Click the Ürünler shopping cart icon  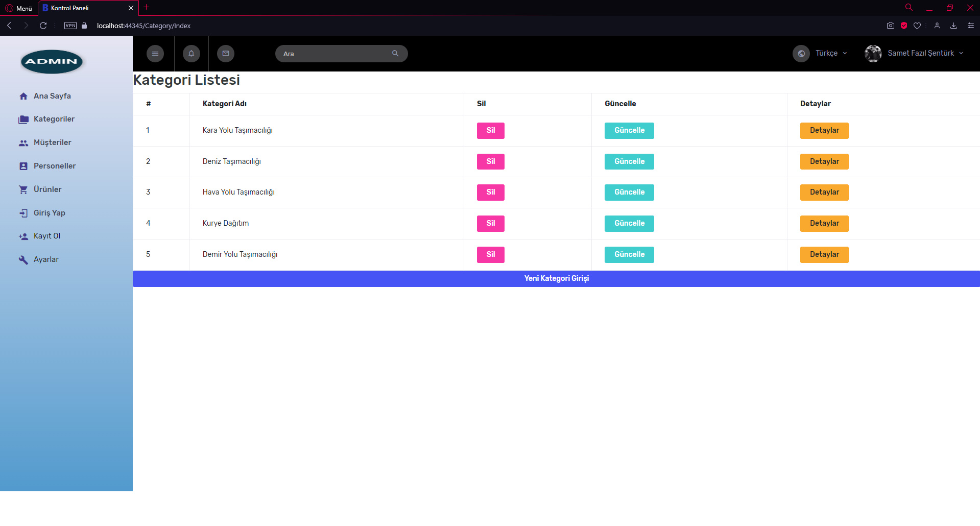click(x=23, y=189)
